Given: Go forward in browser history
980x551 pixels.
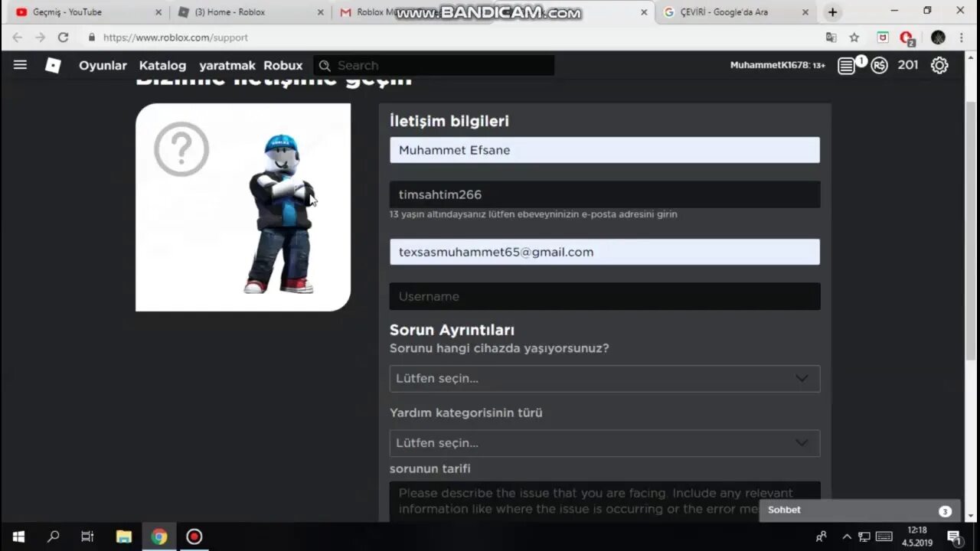Looking at the screenshot, I should click(40, 37).
